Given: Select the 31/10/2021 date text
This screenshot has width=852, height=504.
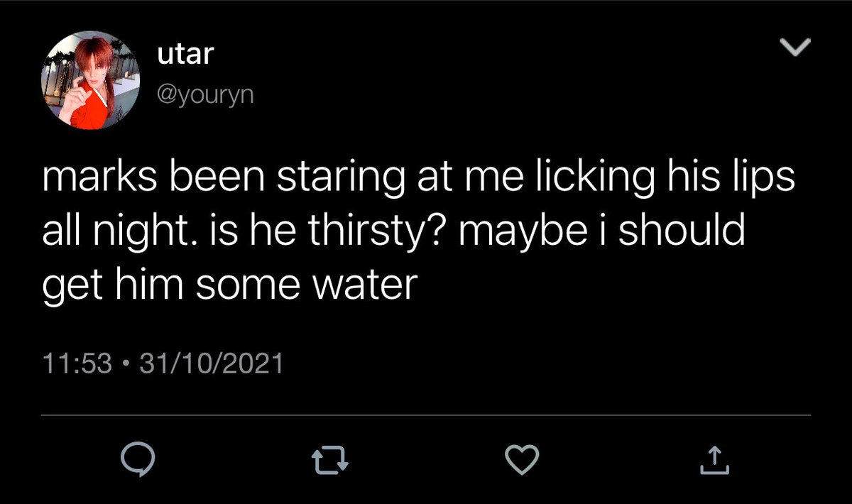Looking at the screenshot, I should [x=211, y=363].
